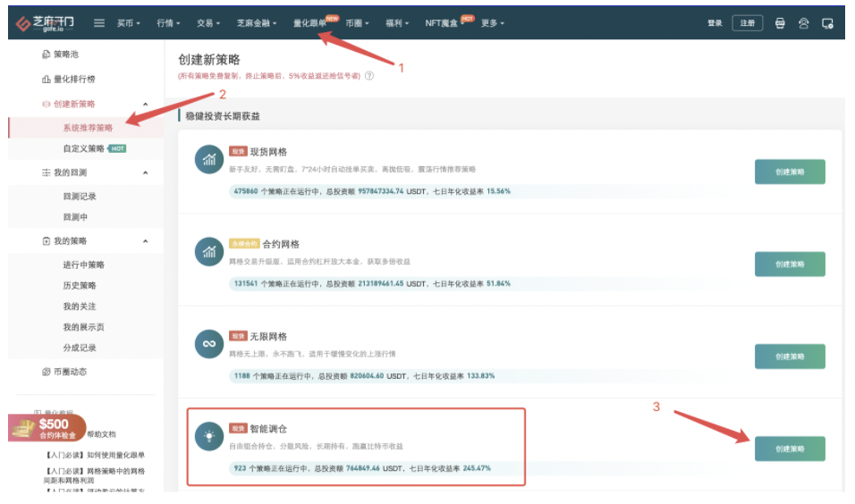The image size is (855, 504).
Task: Open 币圈动态 in the sidebar
Action: click(x=64, y=372)
